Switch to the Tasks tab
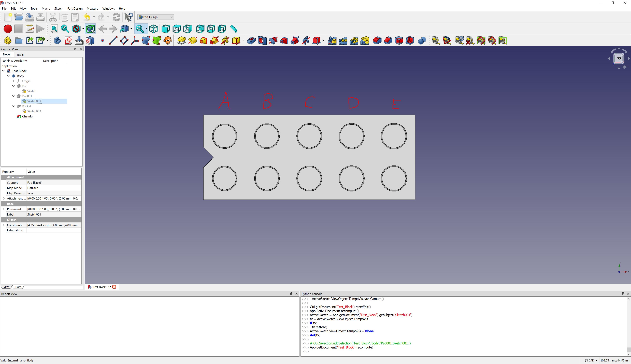The height and width of the screenshot is (364, 631). [20, 55]
